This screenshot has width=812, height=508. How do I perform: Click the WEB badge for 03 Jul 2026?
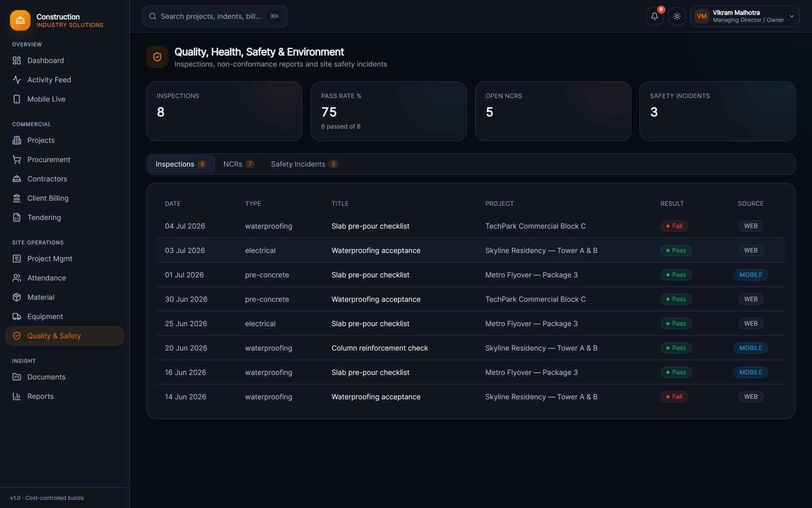tap(751, 250)
